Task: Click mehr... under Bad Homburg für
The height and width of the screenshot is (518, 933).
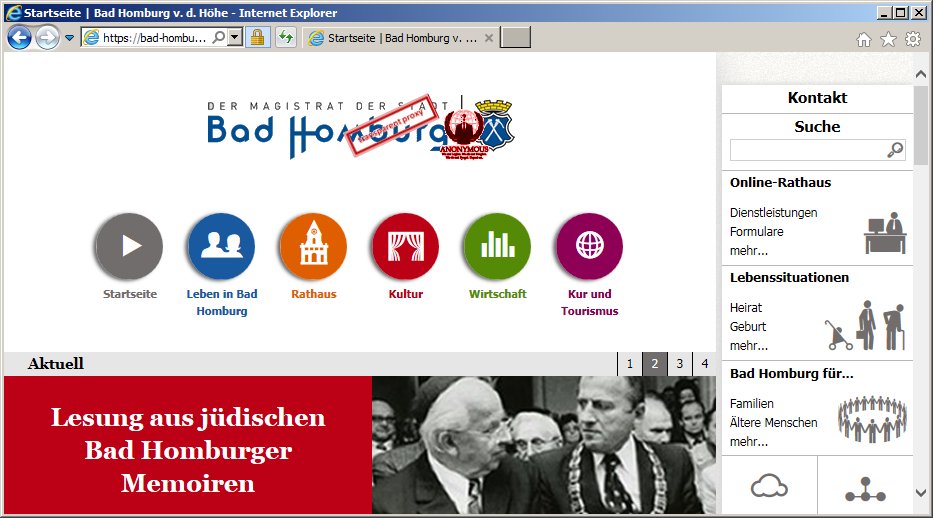Action: click(749, 441)
